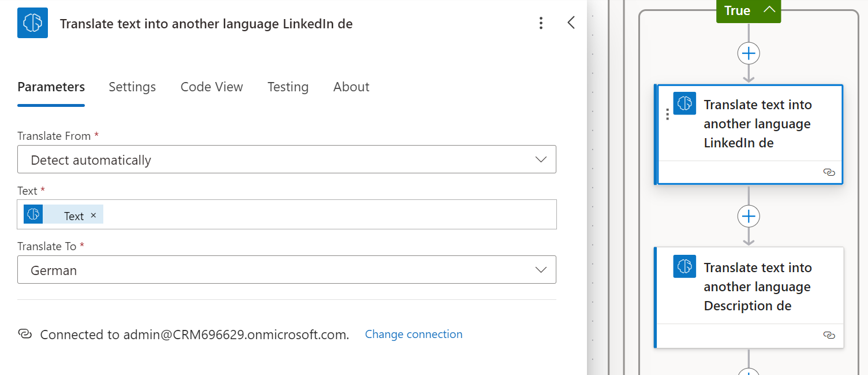Open the Code View tab

click(211, 87)
